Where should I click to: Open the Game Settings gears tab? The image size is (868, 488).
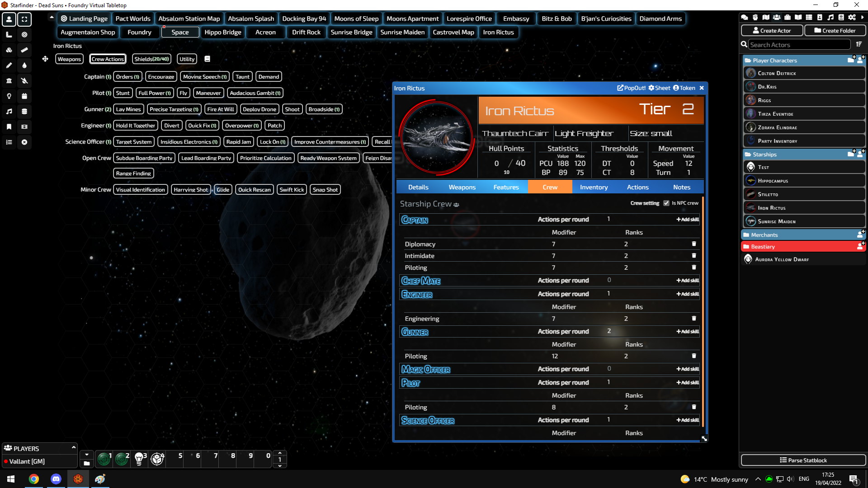coord(852,17)
